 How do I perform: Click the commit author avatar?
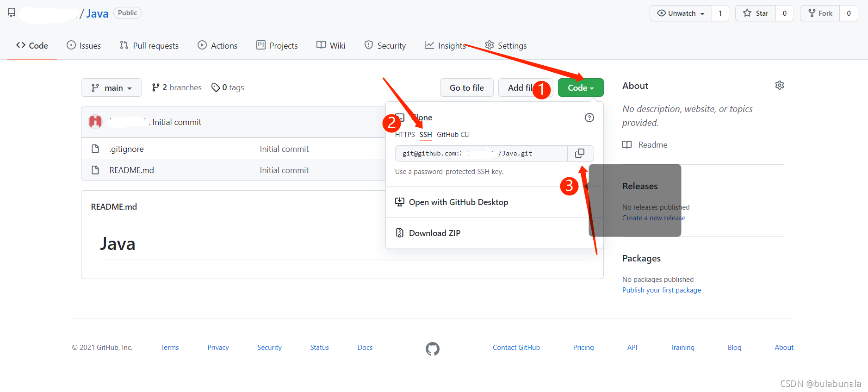95,122
